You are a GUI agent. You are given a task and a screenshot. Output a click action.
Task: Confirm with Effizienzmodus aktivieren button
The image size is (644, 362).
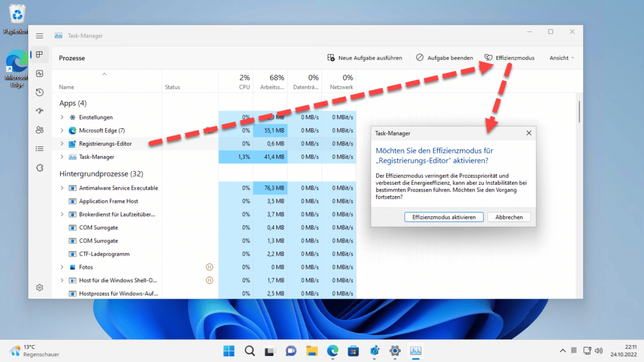[x=444, y=217]
